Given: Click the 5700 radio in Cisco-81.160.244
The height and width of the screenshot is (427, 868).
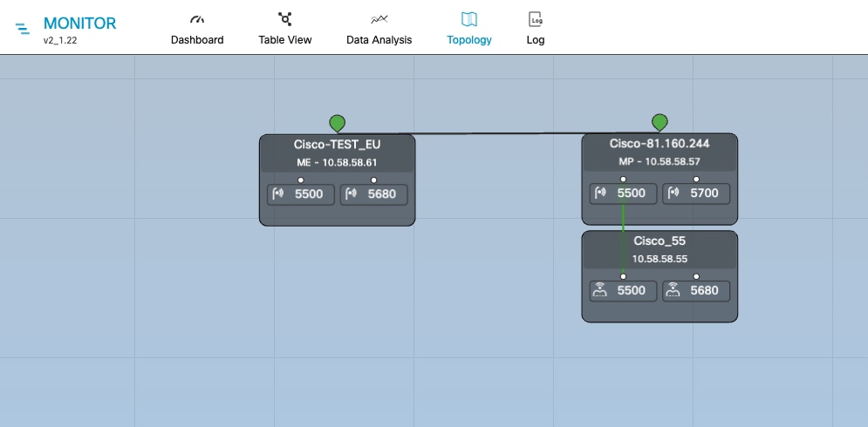Looking at the screenshot, I should coord(696,193).
